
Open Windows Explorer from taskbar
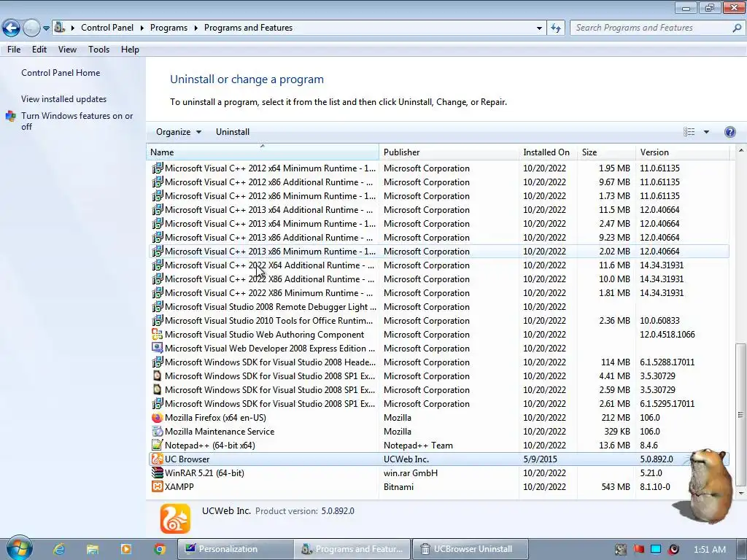[93, 549]
